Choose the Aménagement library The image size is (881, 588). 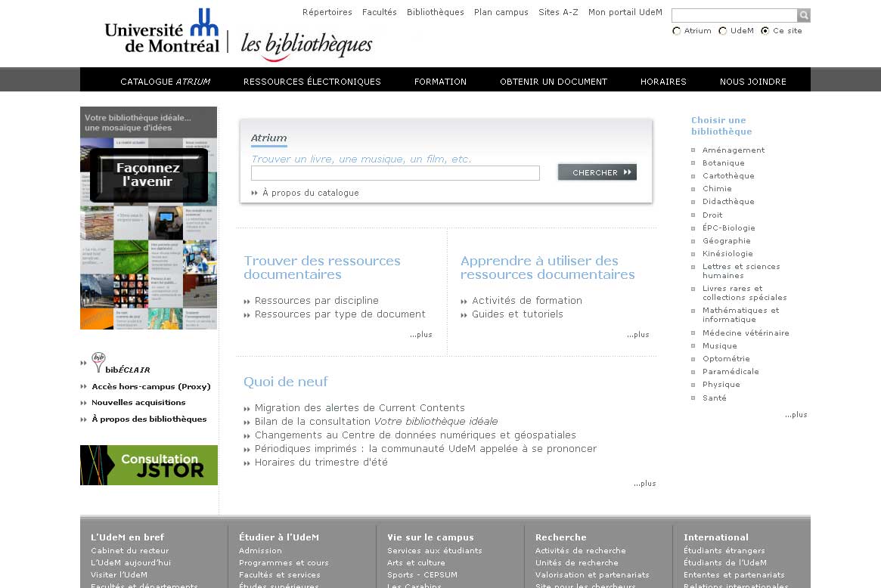point(734,150)
